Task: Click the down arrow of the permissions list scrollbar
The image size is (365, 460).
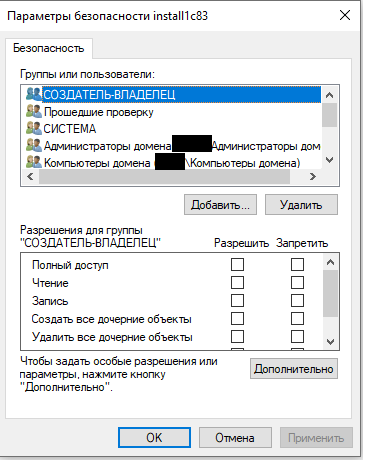Action: 330,341
